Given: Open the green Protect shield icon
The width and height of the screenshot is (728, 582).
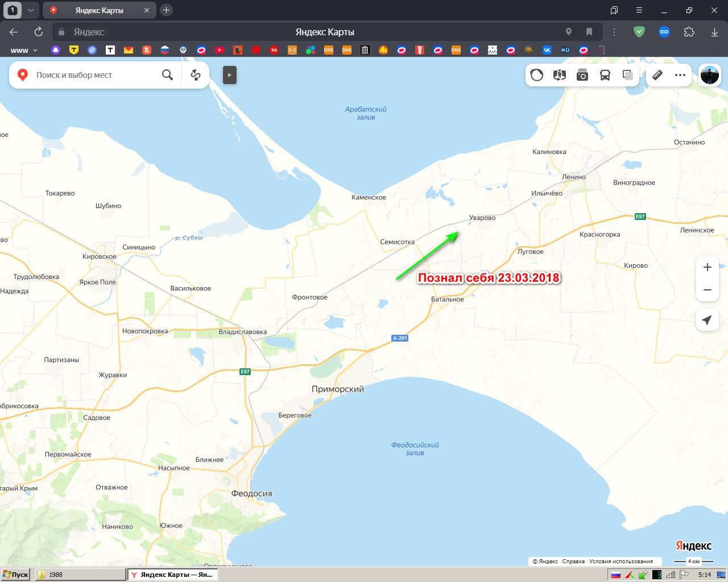Looking at the screenshot, I should [639, 32].
